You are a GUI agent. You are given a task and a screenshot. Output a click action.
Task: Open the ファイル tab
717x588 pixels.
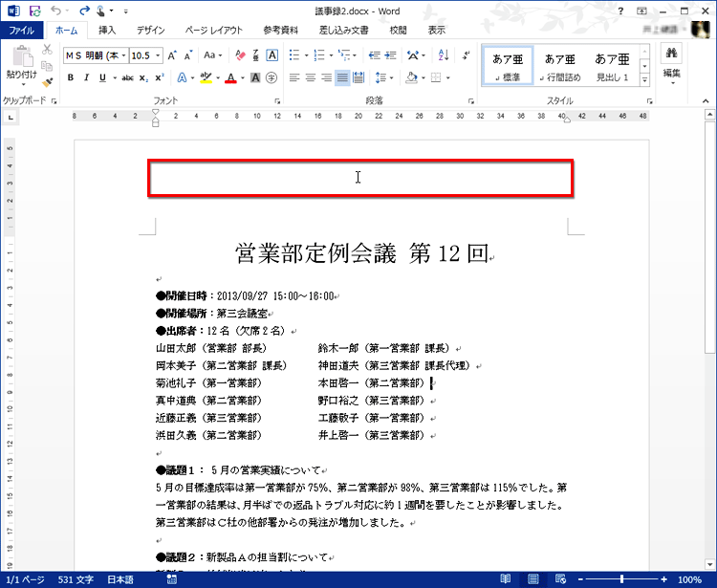[21, 31]
